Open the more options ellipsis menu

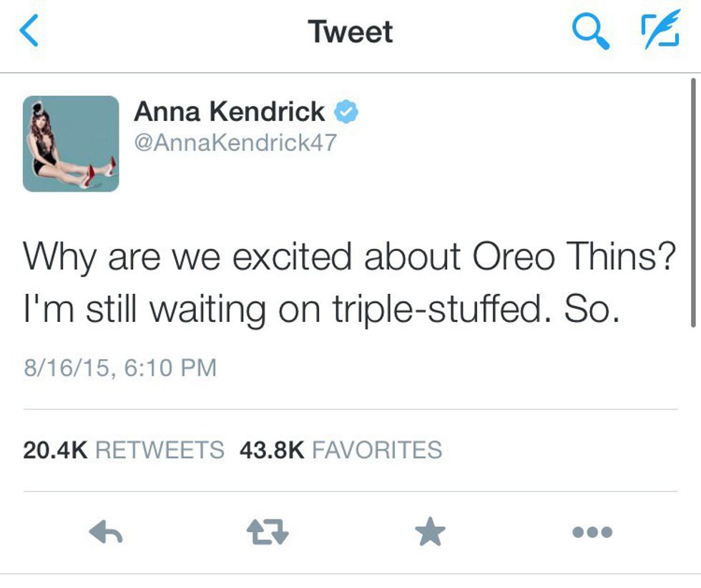click(592, 531)
